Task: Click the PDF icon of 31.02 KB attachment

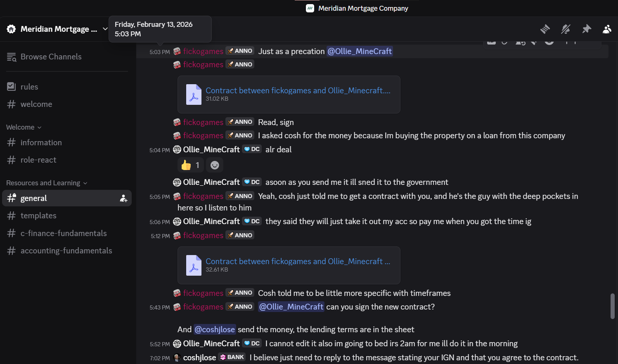Action: click(194, 95)
